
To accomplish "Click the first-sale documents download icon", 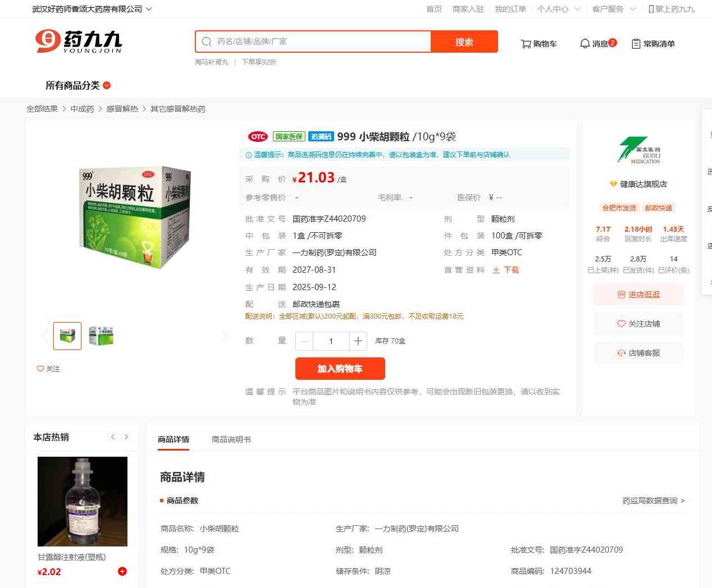I will (x=496, y=270).
